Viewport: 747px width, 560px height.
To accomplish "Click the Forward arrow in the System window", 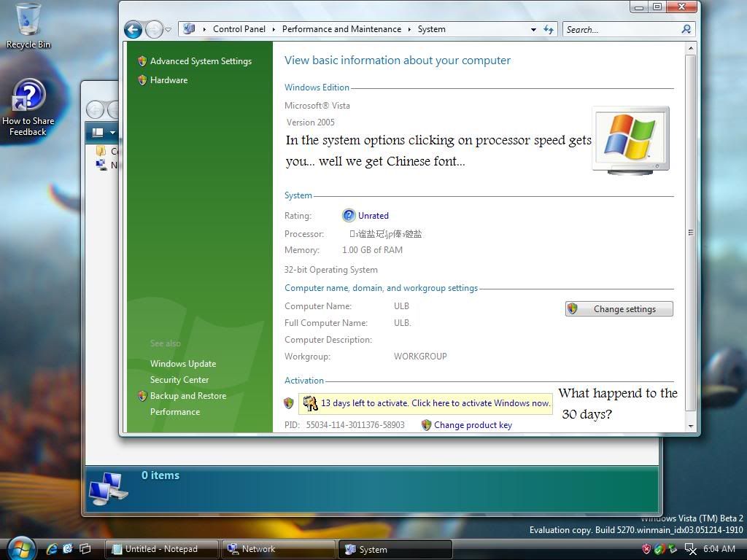I will [154, 29].
